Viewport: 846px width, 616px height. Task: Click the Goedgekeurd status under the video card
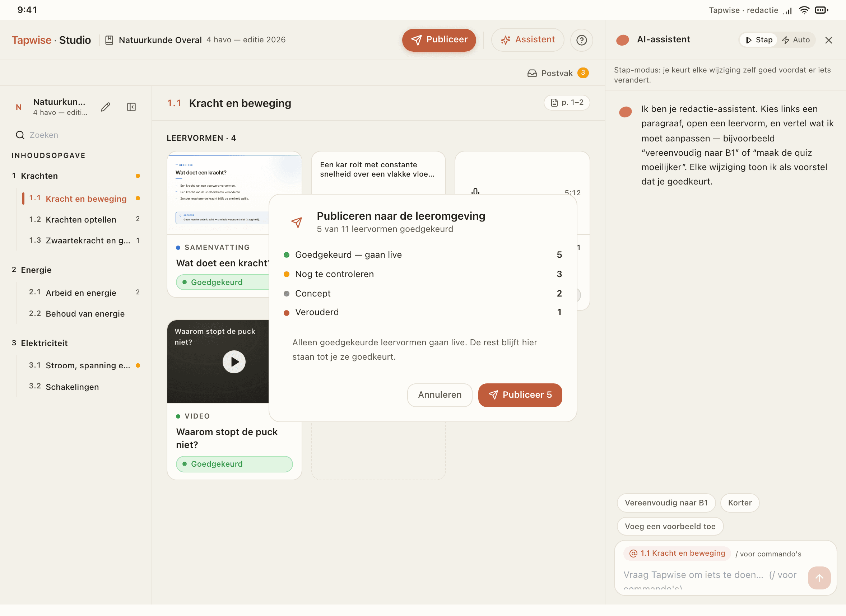pyautogui.click(x=234, y=464)
